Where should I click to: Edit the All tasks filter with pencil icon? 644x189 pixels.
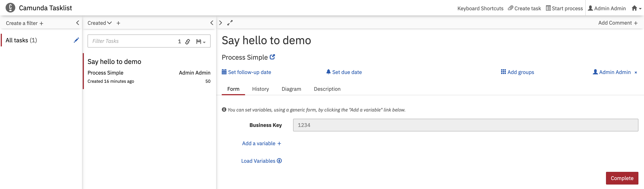pos(76,40)
